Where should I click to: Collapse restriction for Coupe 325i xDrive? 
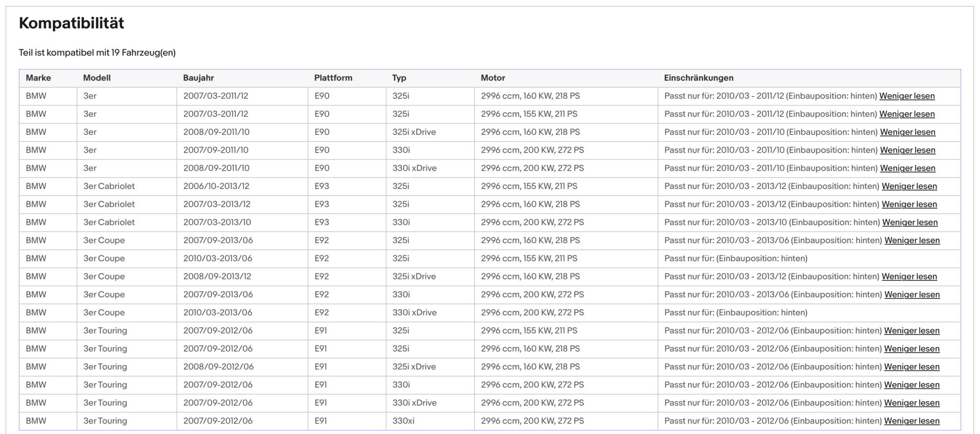[x=909, y=277]
